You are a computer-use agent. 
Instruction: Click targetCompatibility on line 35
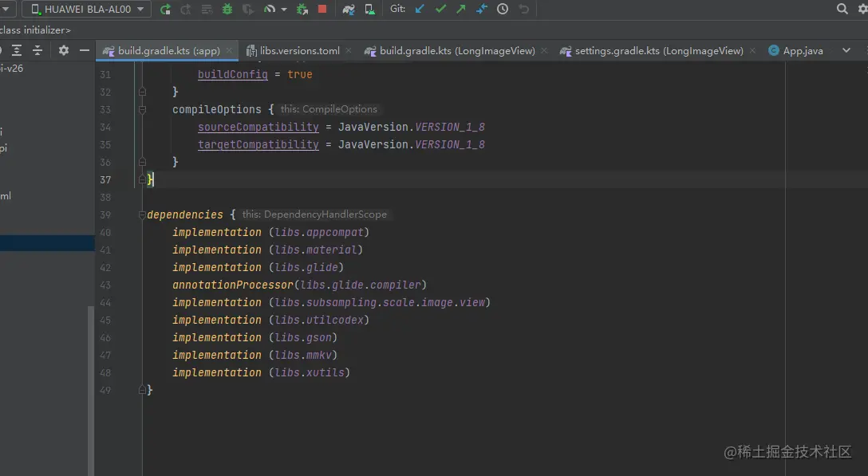[258, 144]
